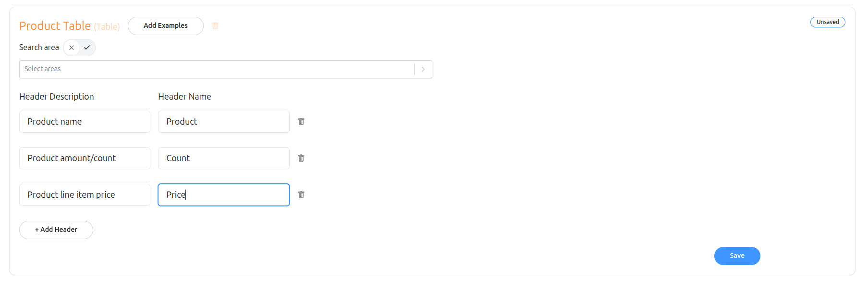Image resolution: width=868 pixels, height=281 pixels.
Task: Click the Unsaved status badge
Action: (x=828, y=22)
